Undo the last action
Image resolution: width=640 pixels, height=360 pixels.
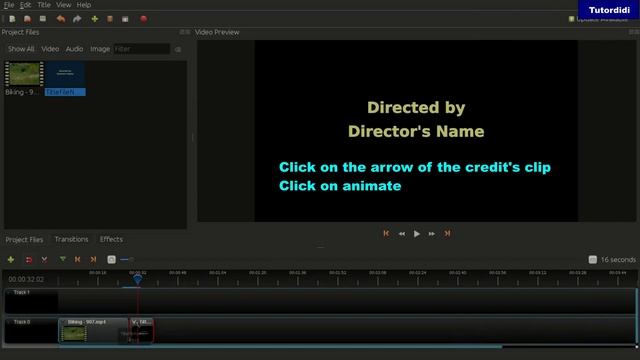pos(61,19)
